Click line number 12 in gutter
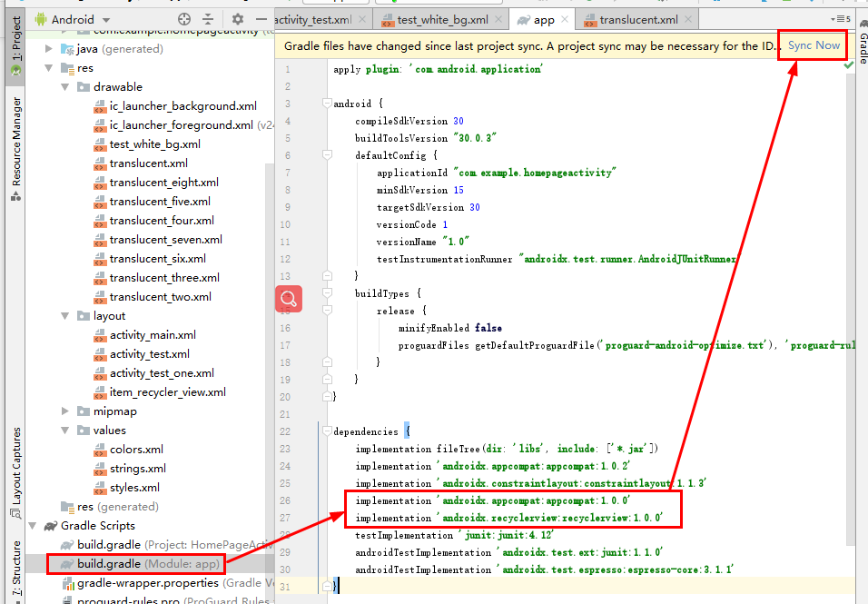Viewport: 868px width, 604px height. (x=285, y=259)
